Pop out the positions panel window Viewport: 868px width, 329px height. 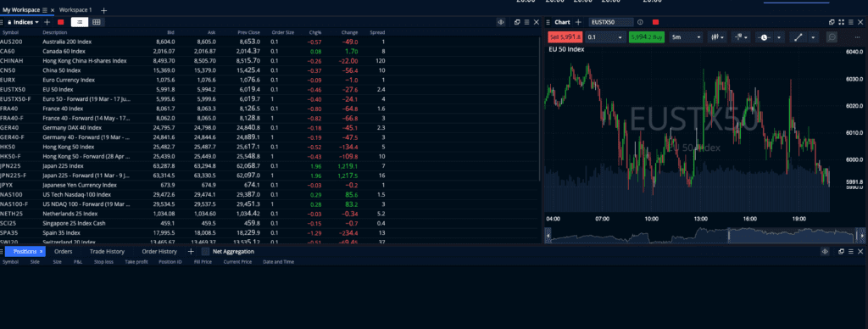click(841, 252)
